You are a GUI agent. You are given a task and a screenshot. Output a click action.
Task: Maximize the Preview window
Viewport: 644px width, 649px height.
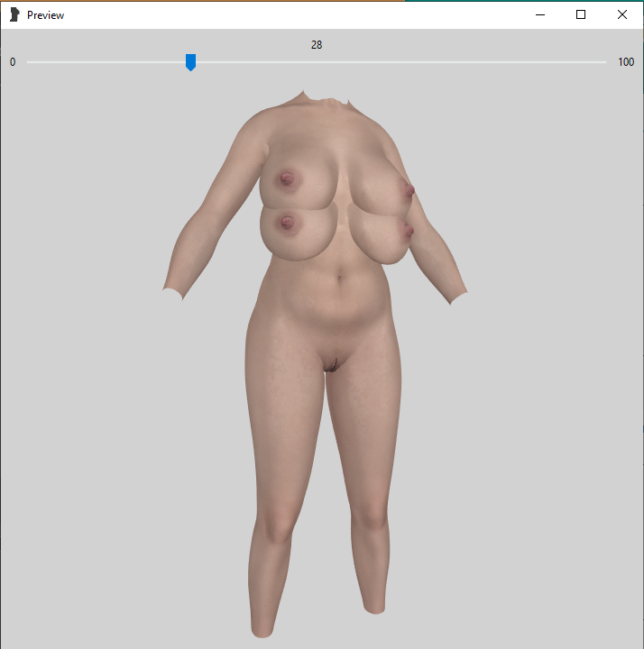[x=581, y=15]
